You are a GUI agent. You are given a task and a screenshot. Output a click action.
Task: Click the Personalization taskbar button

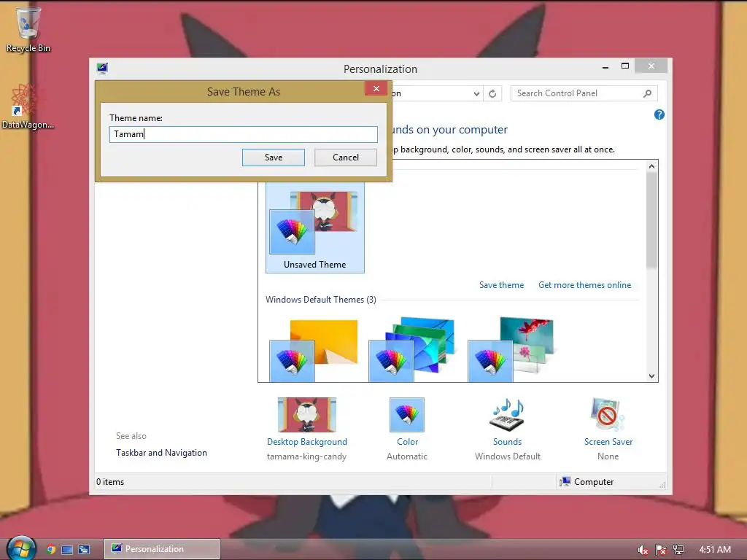click(162, 549)
